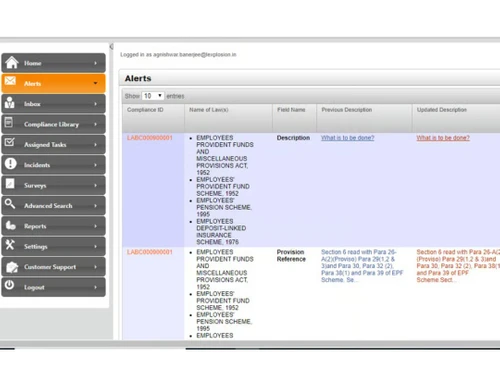Expand the Logout submenu arrow

pos(95,287)
